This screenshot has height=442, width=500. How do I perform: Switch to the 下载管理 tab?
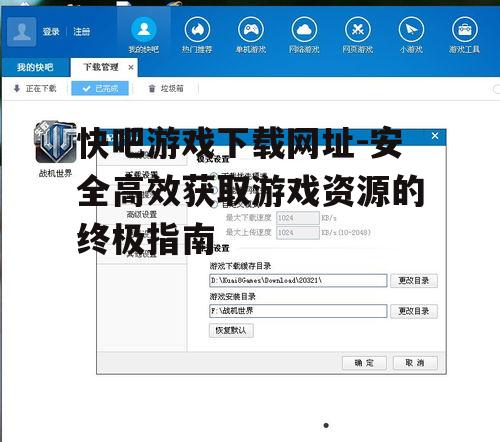point(101,67)
